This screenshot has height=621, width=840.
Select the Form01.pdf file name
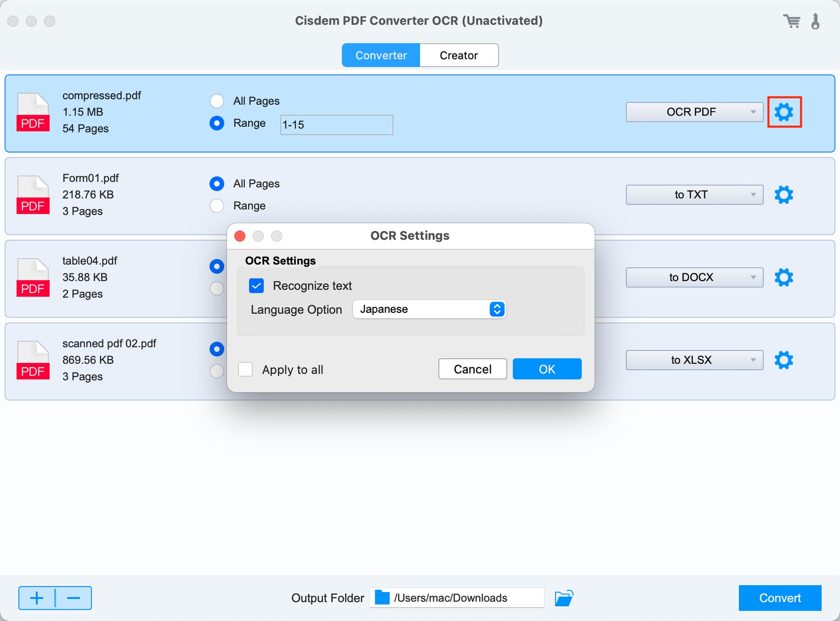[x=91, y=178]
